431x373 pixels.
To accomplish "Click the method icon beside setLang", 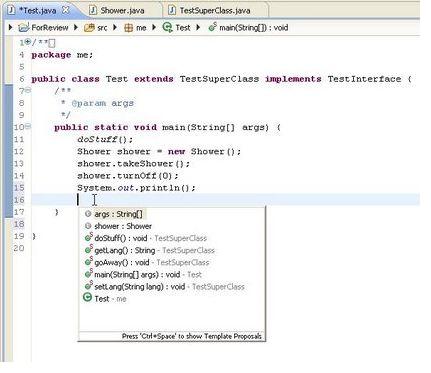I will tap(88, 286).
